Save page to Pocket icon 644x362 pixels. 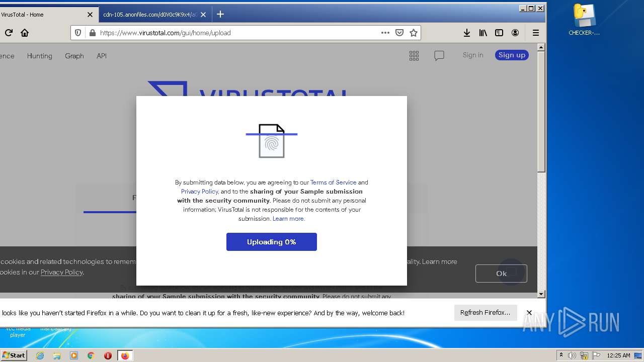(399, 33)
